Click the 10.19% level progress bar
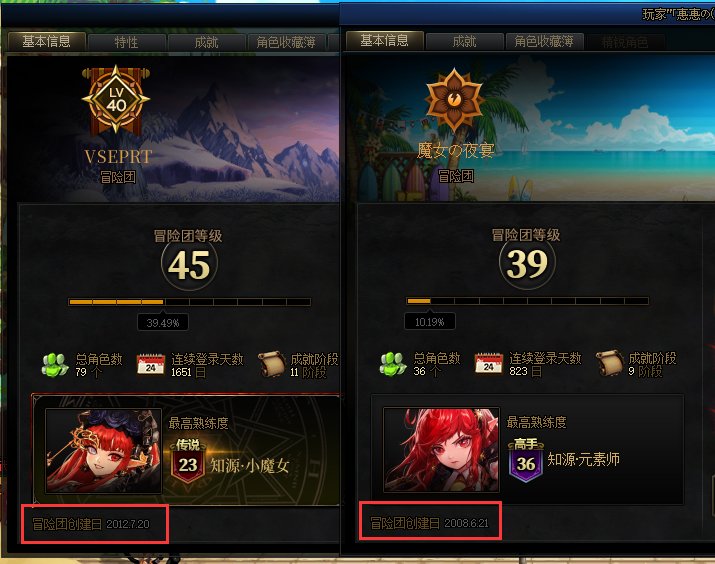 tap(528, 301)
